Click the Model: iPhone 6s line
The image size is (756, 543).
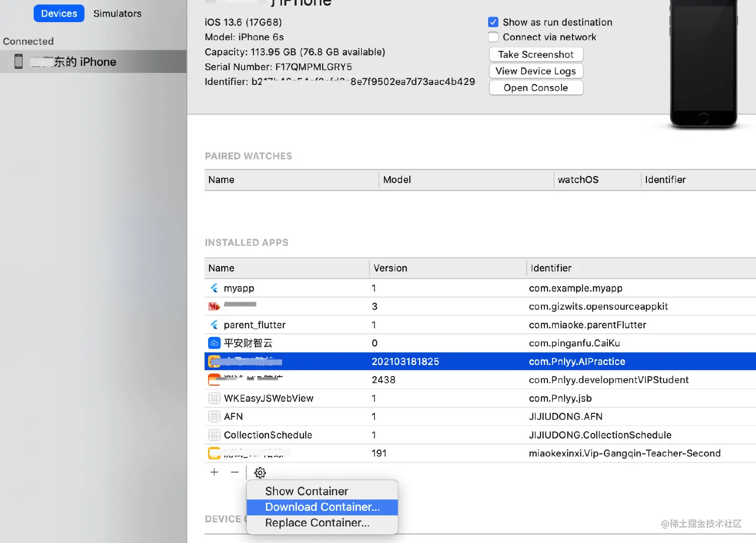pos(244,37)
